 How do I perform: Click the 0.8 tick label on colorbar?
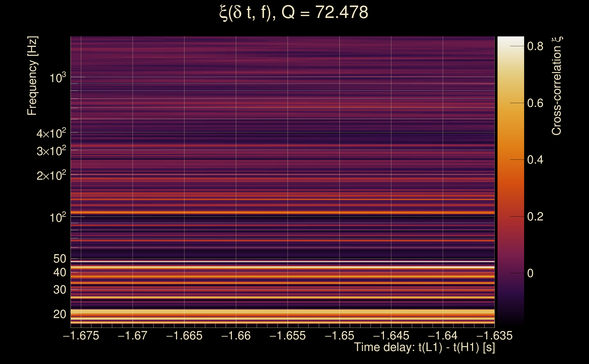click(x=535, y=46)
